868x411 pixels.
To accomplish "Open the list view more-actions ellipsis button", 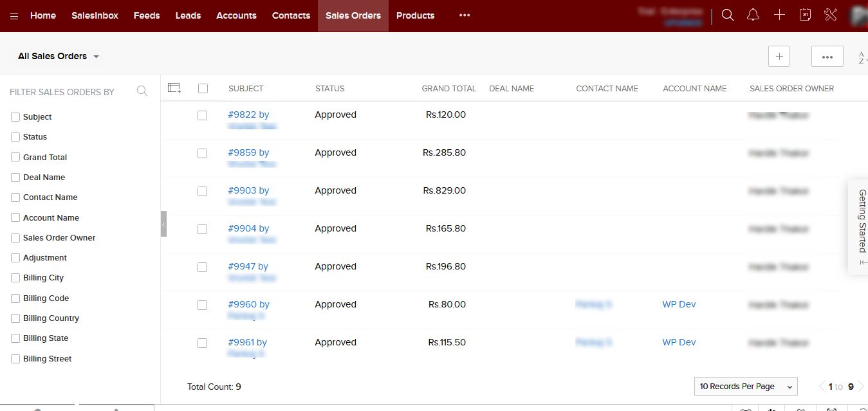I will coord(827,56).
